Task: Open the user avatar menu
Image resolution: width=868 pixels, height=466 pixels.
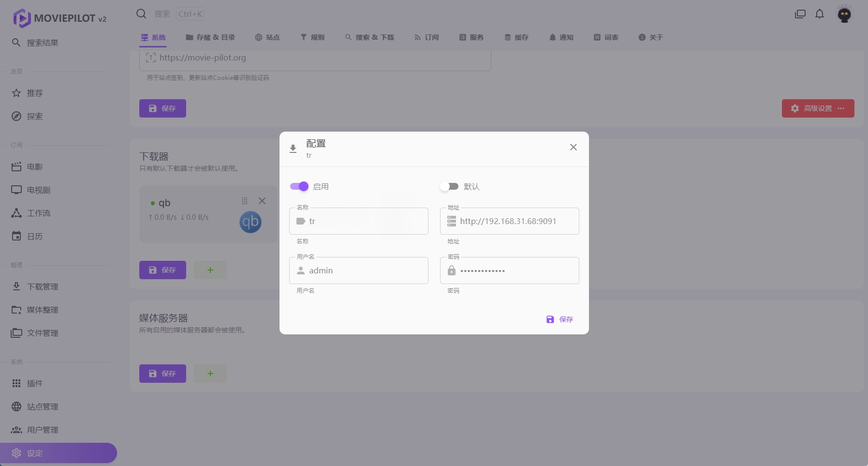Action: click(844, 14)
